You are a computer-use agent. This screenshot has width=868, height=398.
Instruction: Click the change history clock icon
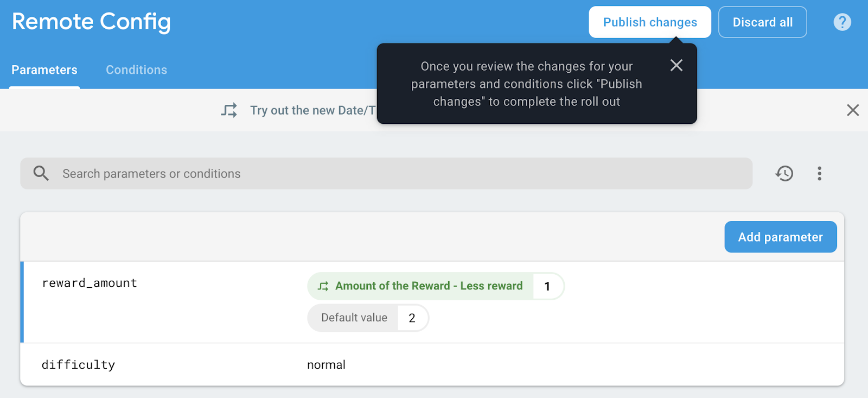point(784,174)
